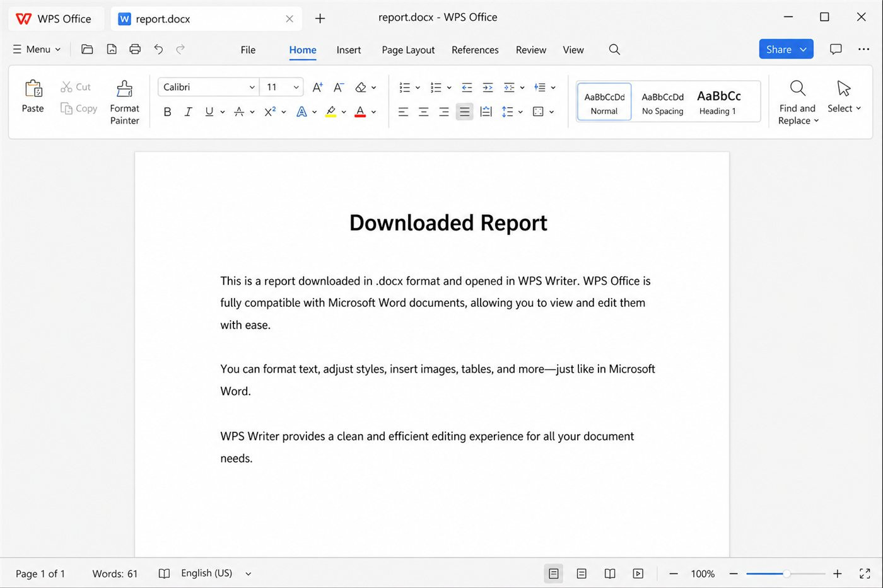The width and height of the screenshot is (883, 588).
Task: Open the folder icon in quick access toolbar
Action: pyautogui.click(x=87, y=49)
